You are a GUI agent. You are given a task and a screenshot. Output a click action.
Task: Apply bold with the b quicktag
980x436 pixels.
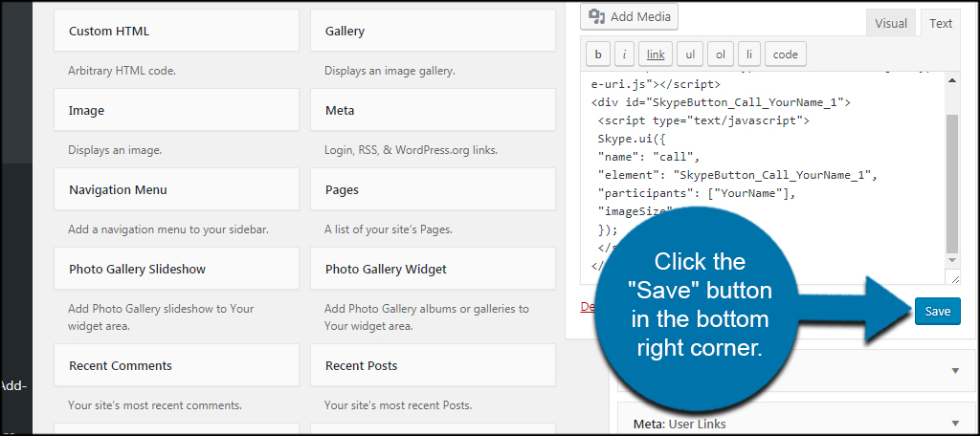pos(598,54)
